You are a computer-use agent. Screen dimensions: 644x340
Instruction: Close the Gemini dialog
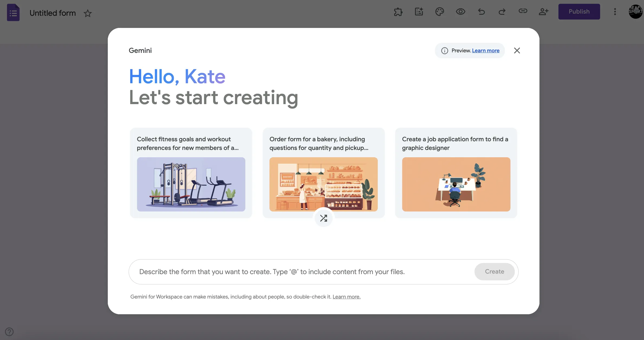pos(517,50)
